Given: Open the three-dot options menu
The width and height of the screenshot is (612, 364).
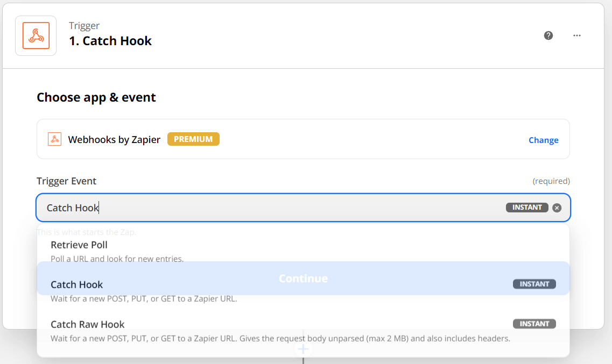Looking at the screenshot, I should tap(576, 35).
